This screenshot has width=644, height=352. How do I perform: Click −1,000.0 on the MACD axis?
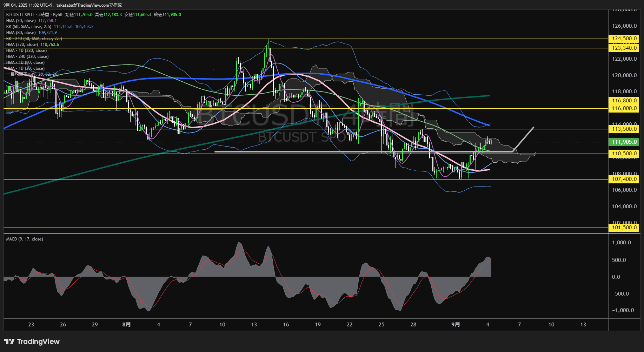623,310
